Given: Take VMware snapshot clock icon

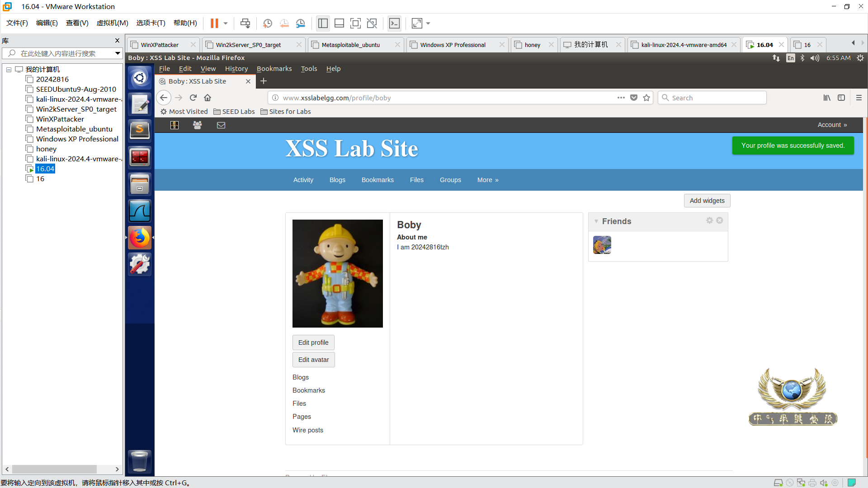Looking at the screenshot, I should (x=268, y=23).
